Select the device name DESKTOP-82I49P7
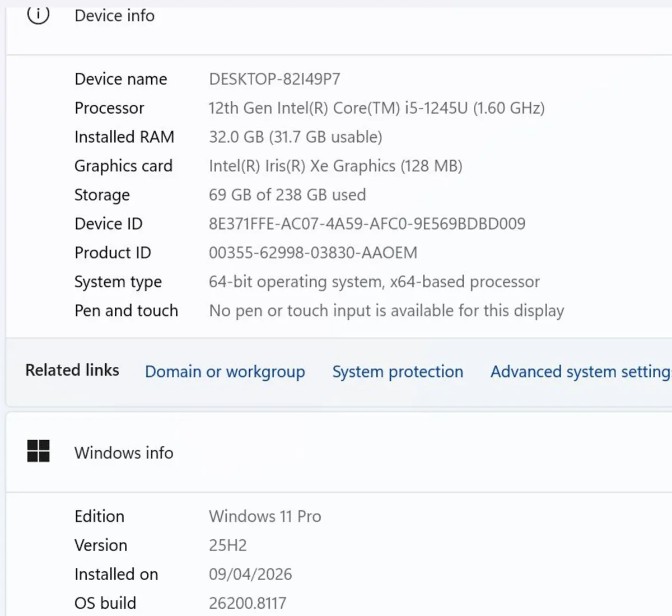The height and width of the screenshot is (616, 672). pyautogui.click(x=275, y=79)
